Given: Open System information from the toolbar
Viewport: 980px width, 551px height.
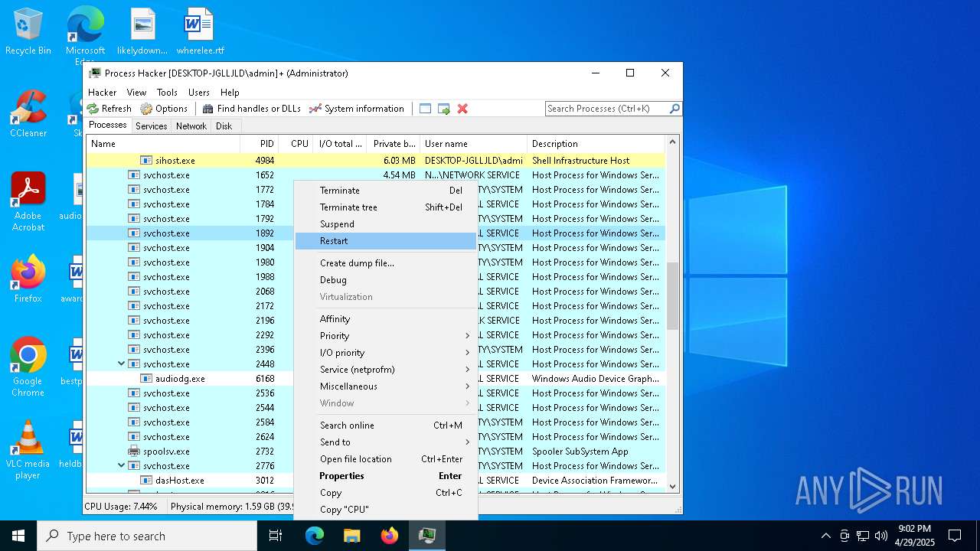Looking at the screenshot, I should [356, 109].
